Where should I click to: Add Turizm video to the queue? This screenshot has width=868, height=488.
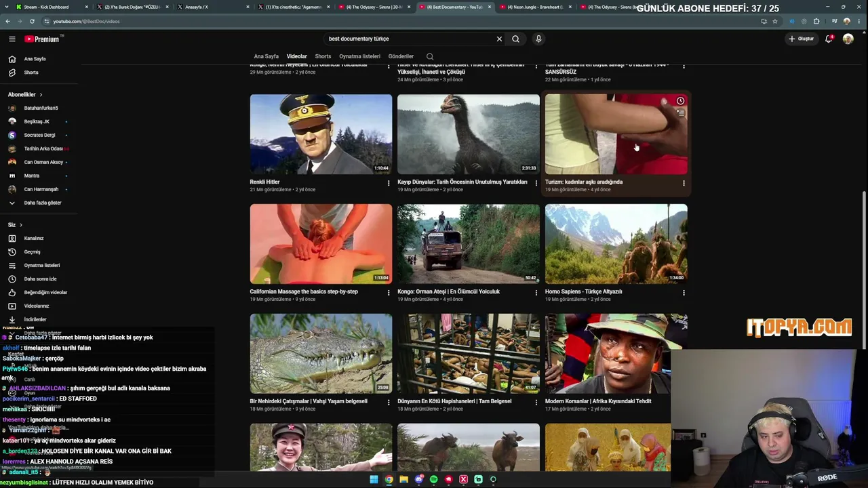[x=680, y=113]
